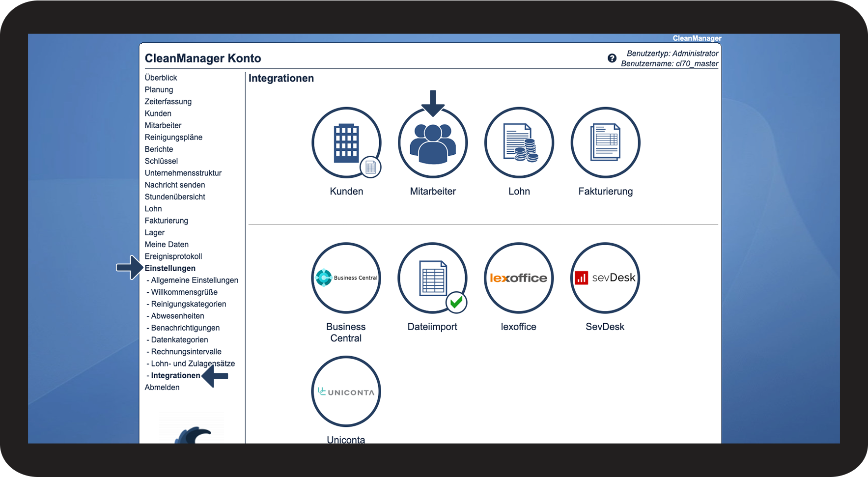View Ereignisprotokoll in the sidebar

[173, 256]
